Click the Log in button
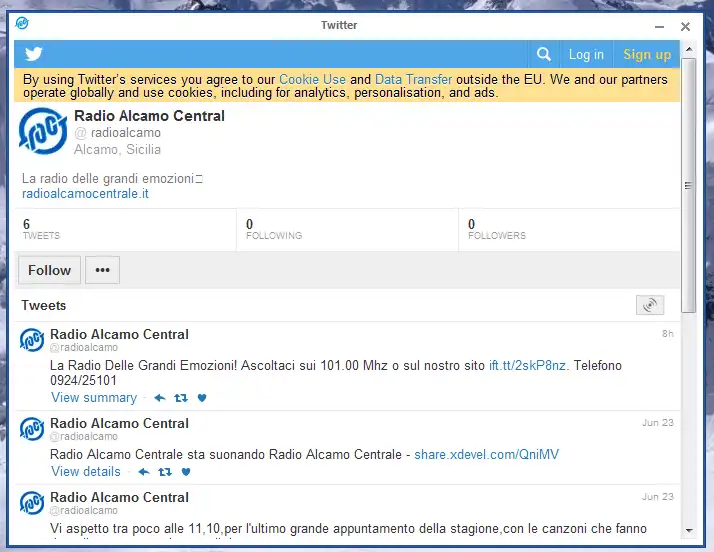Screen dimensions: 714x552 586,54
